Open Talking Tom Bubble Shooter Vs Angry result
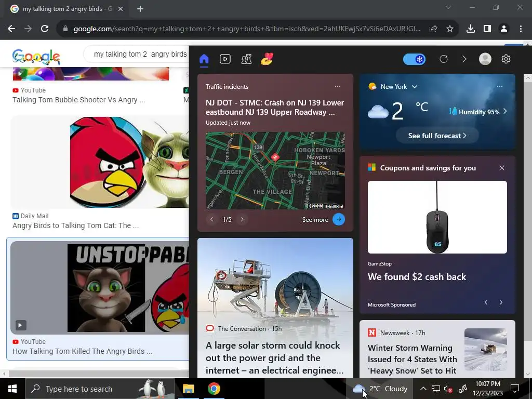This screenshot has height=399, width=532. (x=79, y=100)
